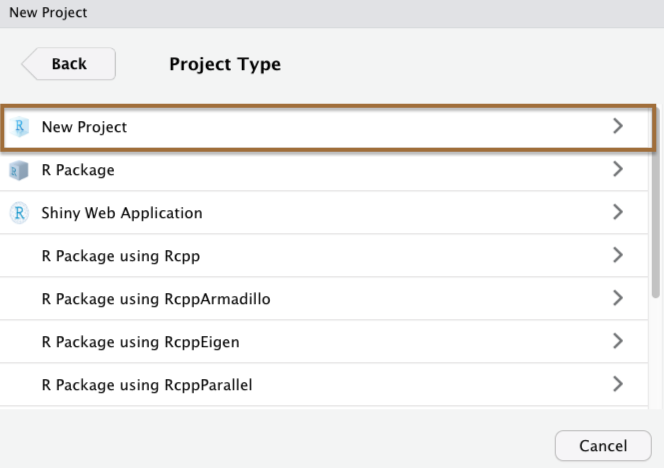Click the Shiny Web Application R icon
Viewport: 664px width, 468px height.
pyautogui.click(x=19, y=213)
